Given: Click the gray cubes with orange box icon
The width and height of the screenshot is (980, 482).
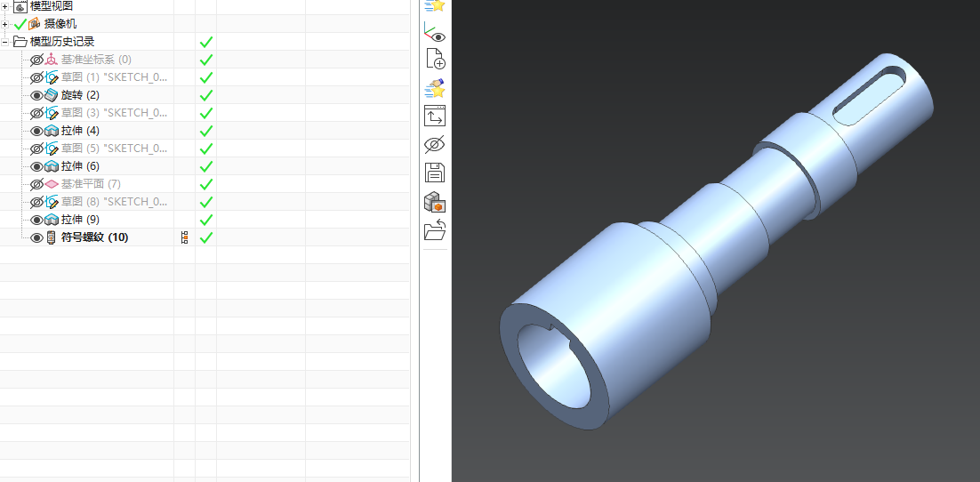Looking at the screenshot, I should point(434,202).
